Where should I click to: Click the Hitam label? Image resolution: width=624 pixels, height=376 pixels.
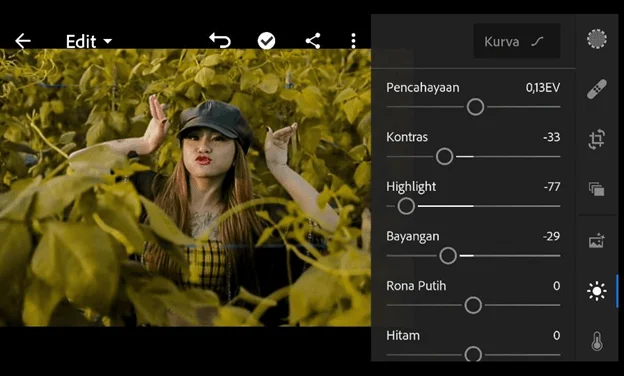(x=403, y=335)
